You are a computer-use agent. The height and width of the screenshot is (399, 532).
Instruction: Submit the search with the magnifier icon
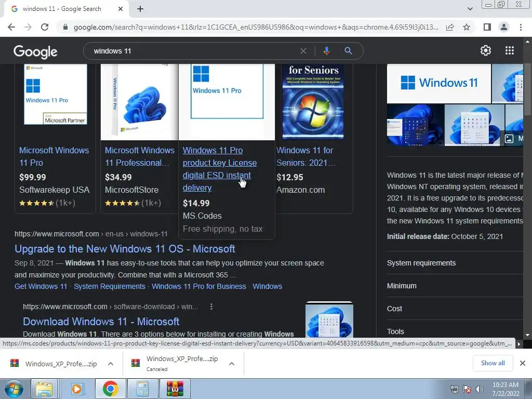point(348,51)
